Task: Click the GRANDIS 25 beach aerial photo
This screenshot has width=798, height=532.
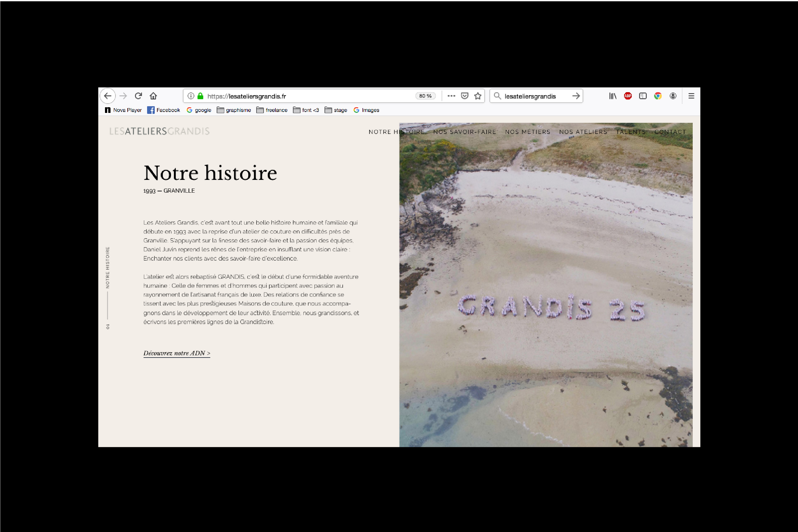Action: [546, 285]
